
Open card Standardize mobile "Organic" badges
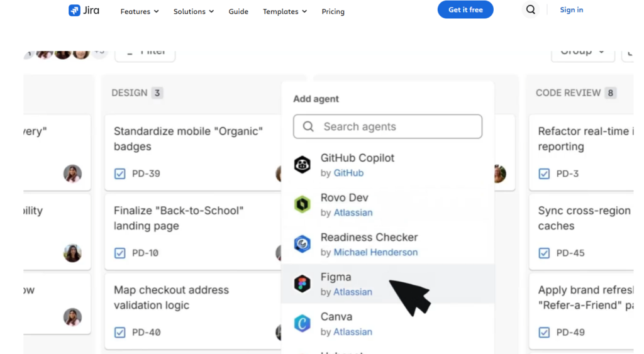point(193,153)
